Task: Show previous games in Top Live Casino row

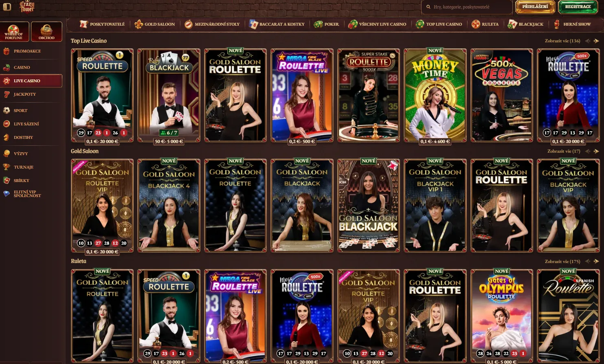Action: (588, 41)
